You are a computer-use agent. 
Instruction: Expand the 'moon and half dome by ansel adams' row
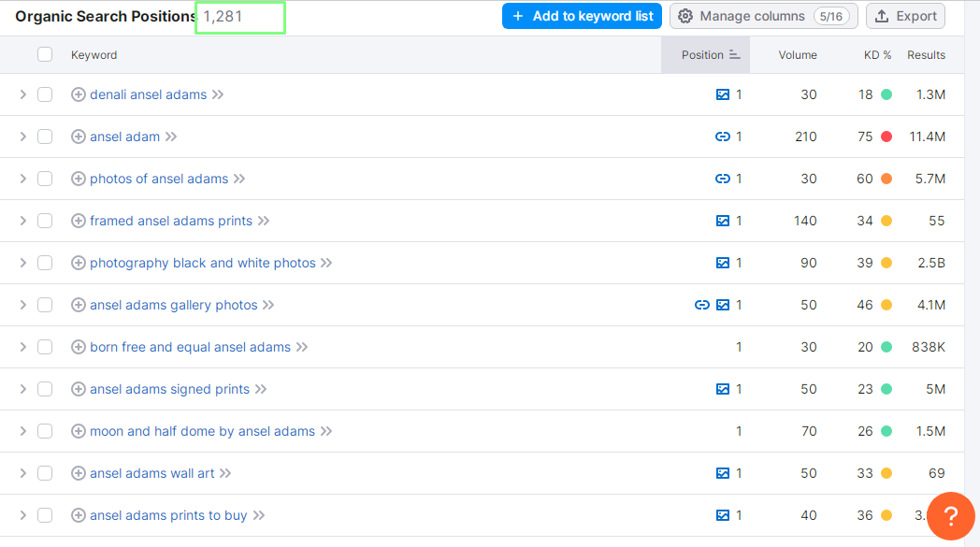click(23, 431)
